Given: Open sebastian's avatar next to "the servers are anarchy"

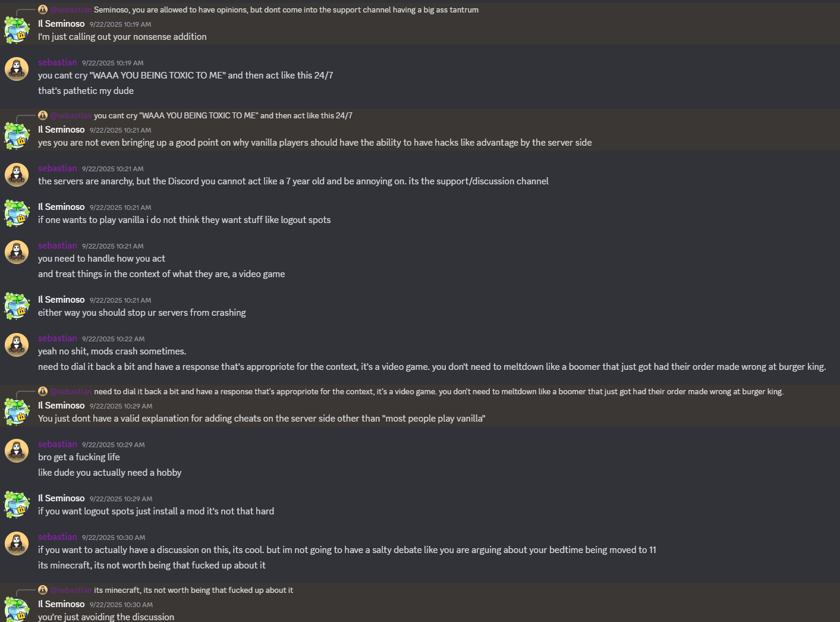Looking at the screenshot, I should (x=17, y=175).
